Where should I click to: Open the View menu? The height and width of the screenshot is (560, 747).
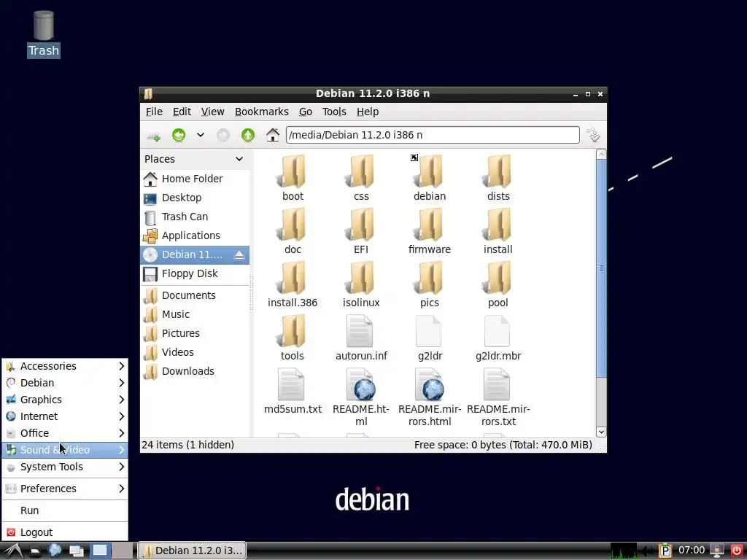(x=212, y=112)
